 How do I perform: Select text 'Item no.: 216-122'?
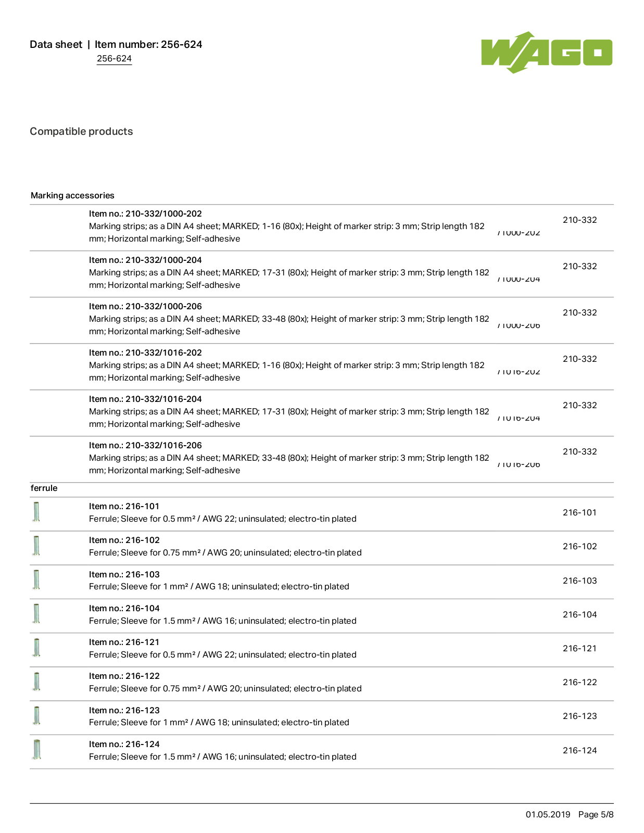pyautogui.click(x=124, y=676)
